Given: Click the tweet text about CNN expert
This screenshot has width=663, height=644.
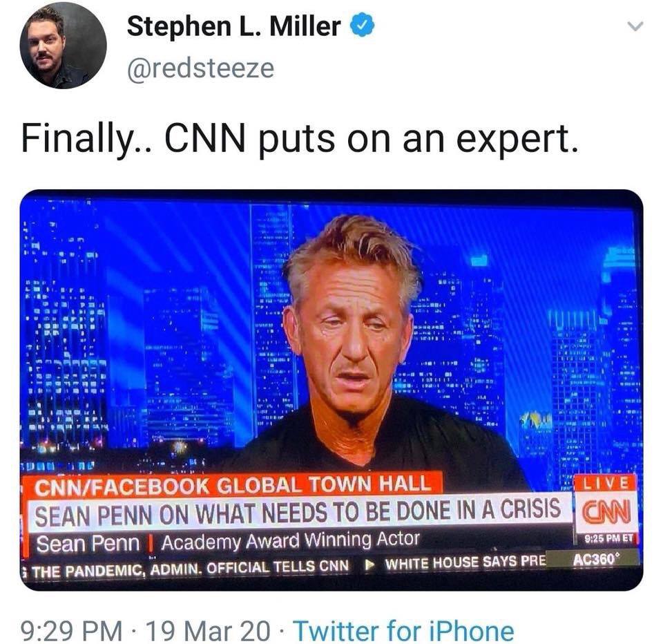Looking at the screenshot, I should pyautogui.click(x=299, y=139).
